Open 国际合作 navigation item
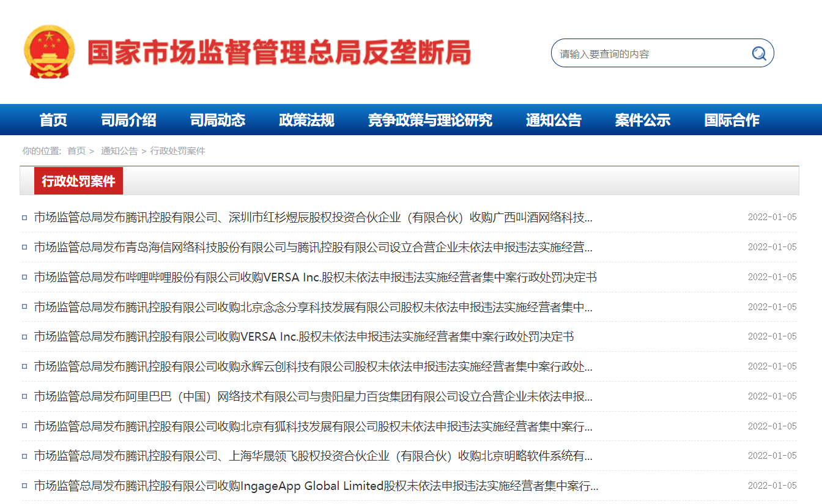The height and width of the screenshot is (504, 822). point(731,120)
